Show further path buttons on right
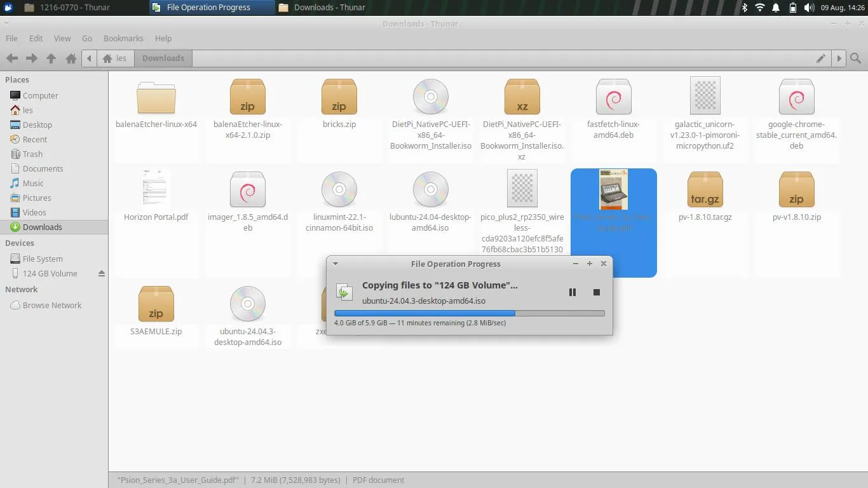This screenshot has height=488, width=868. tap(839, 58)
